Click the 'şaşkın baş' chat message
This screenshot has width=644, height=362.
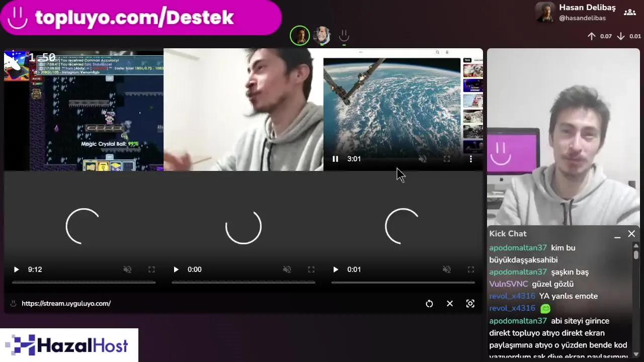570,272
